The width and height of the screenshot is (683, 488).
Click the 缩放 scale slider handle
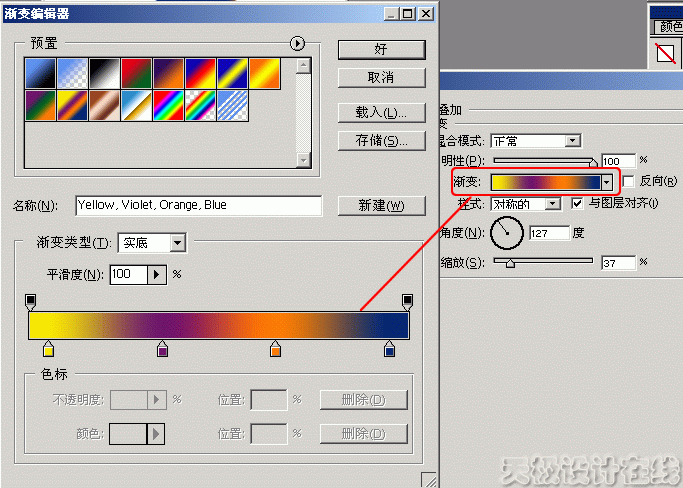510,263
